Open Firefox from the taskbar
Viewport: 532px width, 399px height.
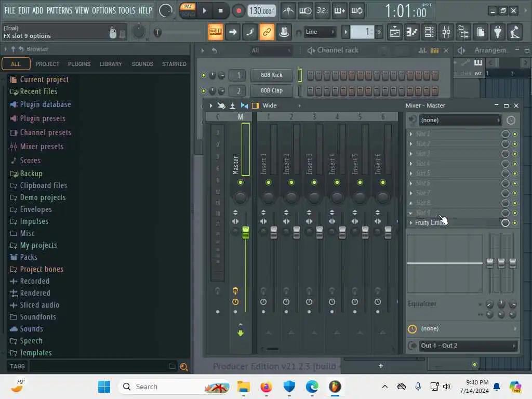pyautogui.click(x=267, y=387)
